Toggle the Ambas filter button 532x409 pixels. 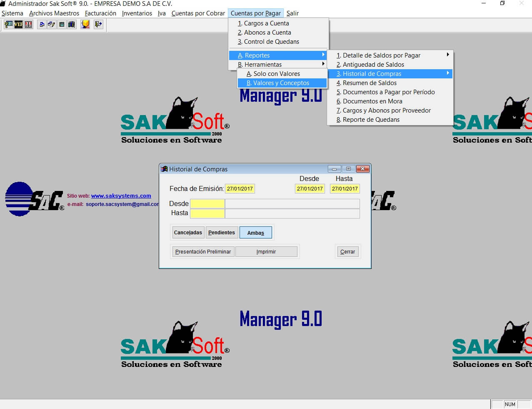pyautogui.click(x=256, y=233)
